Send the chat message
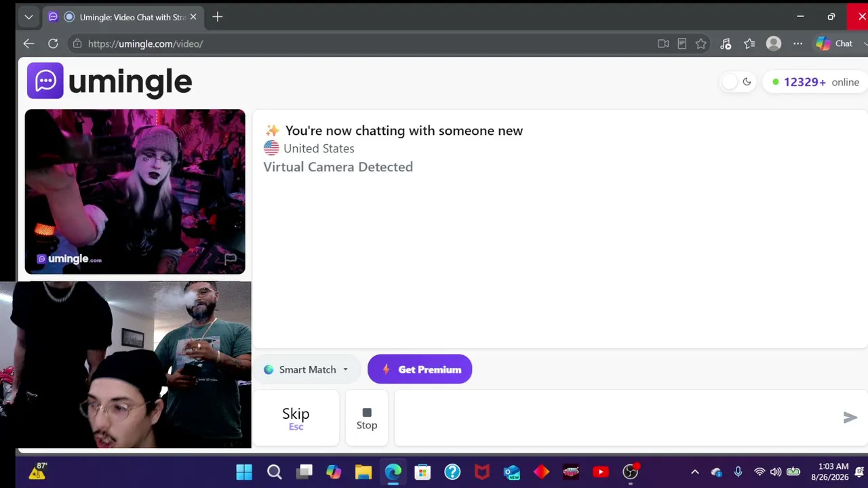The image size is (868, 488). click(x=850, y=418)
